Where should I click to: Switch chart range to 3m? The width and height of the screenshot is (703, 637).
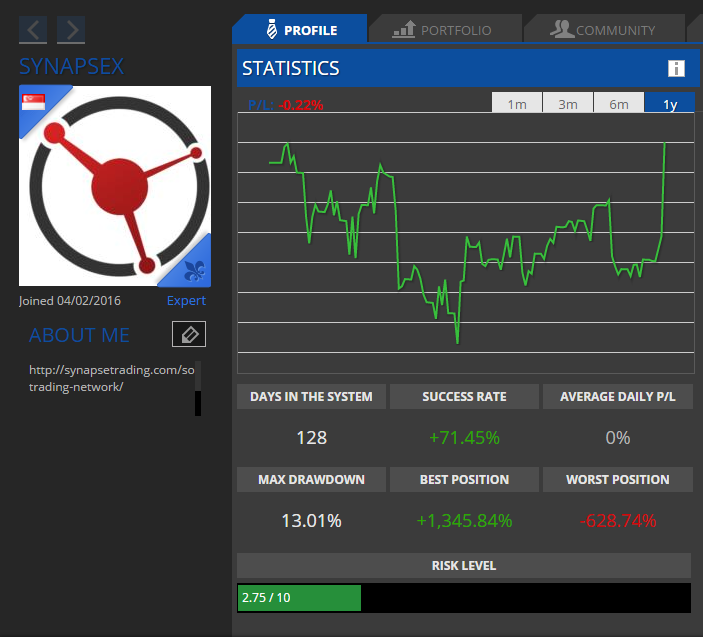point(568,104)
